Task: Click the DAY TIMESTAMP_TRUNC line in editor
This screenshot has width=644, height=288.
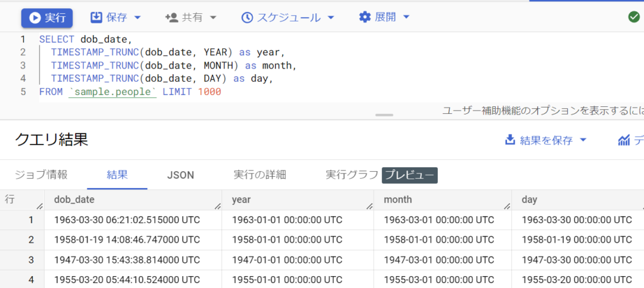Action: (162, 79)
